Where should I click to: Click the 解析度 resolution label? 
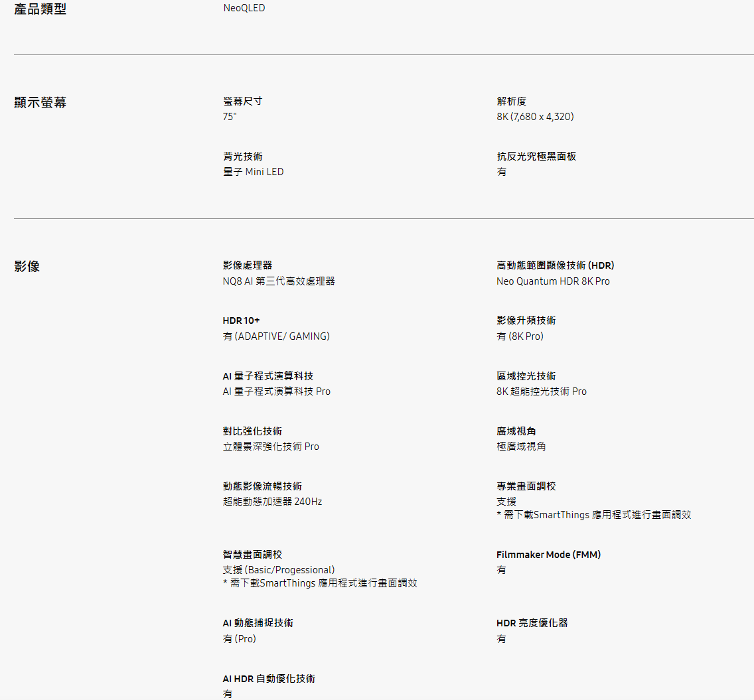click(512, 101)
